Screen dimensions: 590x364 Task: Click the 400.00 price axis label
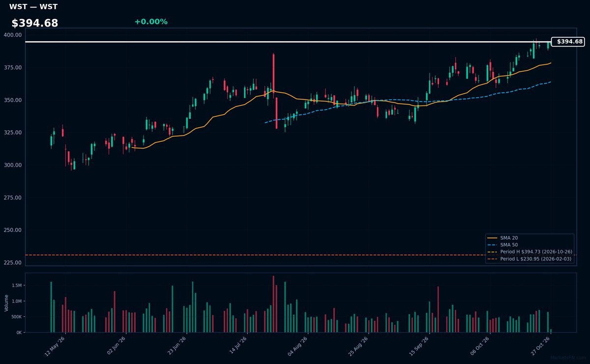(x=12, y=35)
